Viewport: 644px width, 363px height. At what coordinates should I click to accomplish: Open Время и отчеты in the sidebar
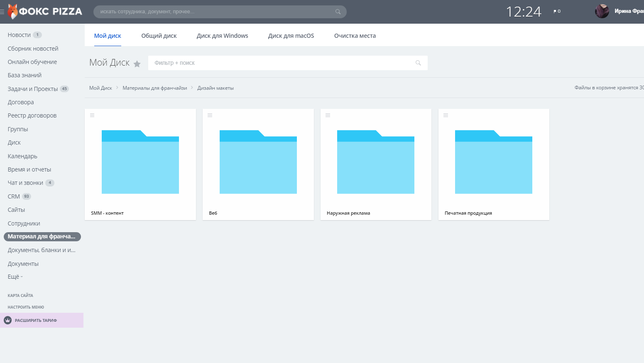[x=29, y=169]
